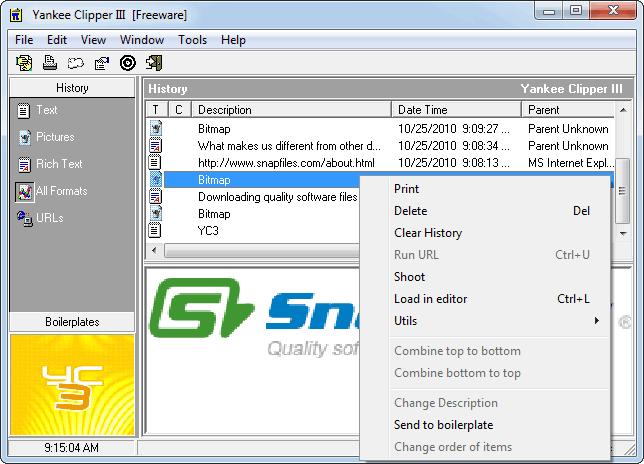
Task: Sort by the Date Time column header
Action: 456,110
